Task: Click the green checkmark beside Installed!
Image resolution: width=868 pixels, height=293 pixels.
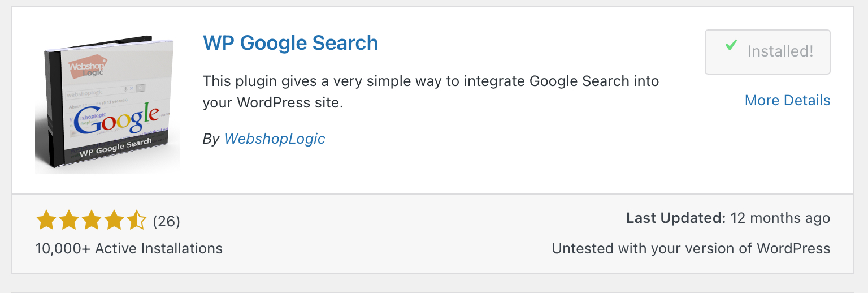Action: click(731, 46)
